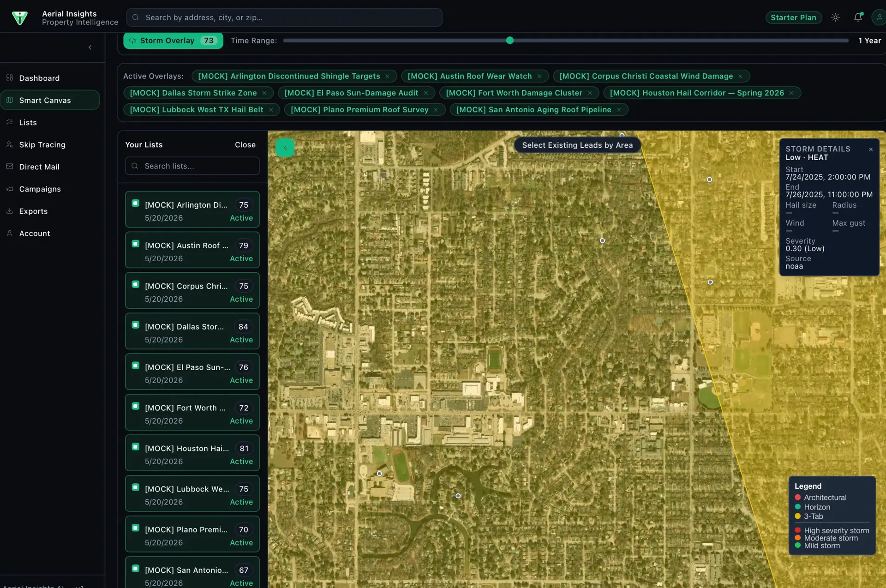Uncheck the Lubbock We... list checkbox

136,487
